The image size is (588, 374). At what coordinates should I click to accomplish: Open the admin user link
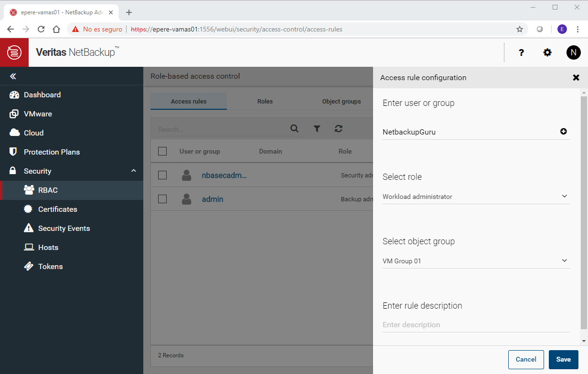213,199
